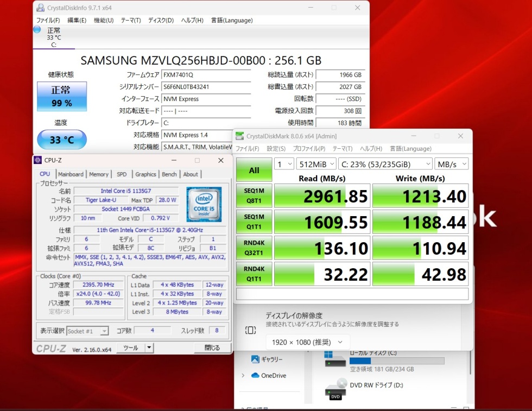Click the Gallery icon in Explorer sidebar
This screenshot has height=411, width=532.
tap(255, 359)
